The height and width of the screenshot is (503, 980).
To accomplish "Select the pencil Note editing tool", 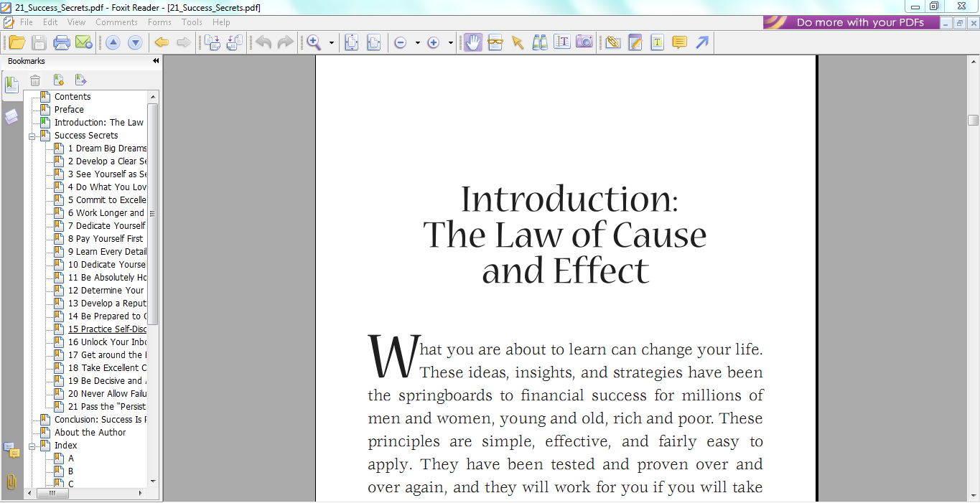I will [x=635, y=43].
